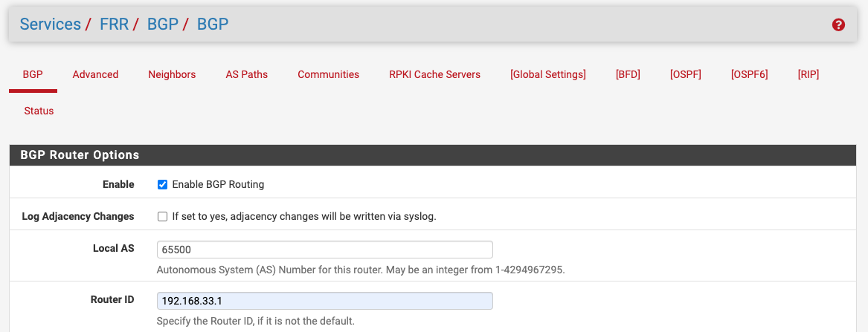The width and height of the screenshot is (868, 332).
Task: Click the Router ID input field
Action: pyautogui.click(x=324, y=301)
